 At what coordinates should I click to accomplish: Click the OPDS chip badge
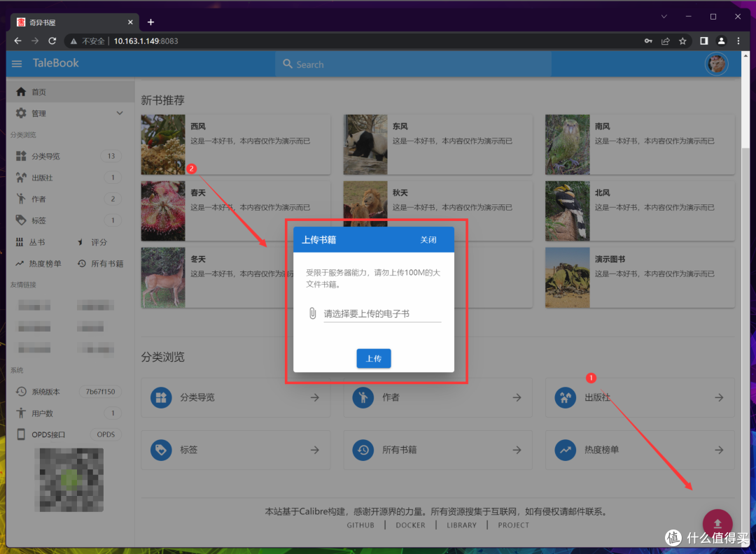click(x=106, y=434)
